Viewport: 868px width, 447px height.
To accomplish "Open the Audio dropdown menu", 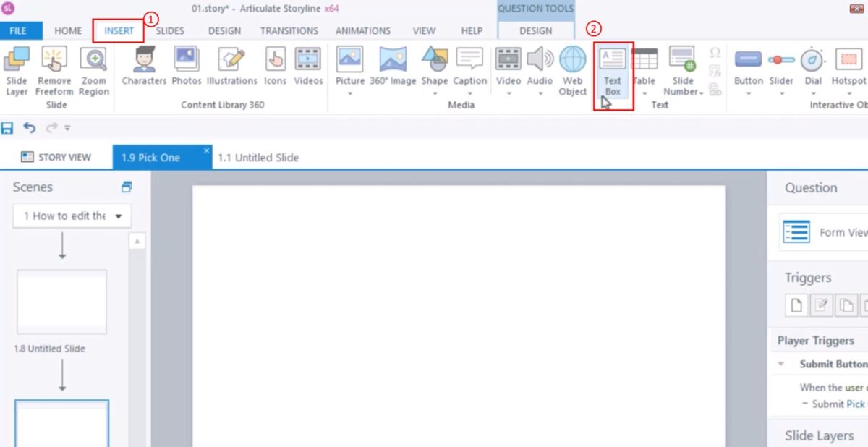I will click(x=540, y=93).
